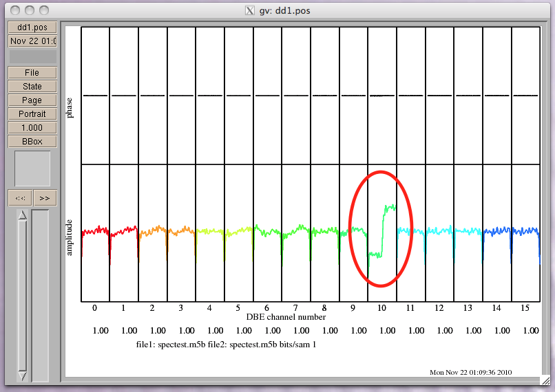Open the Page menu
This screenshot has height=392, width=555.
pos(32,100)
